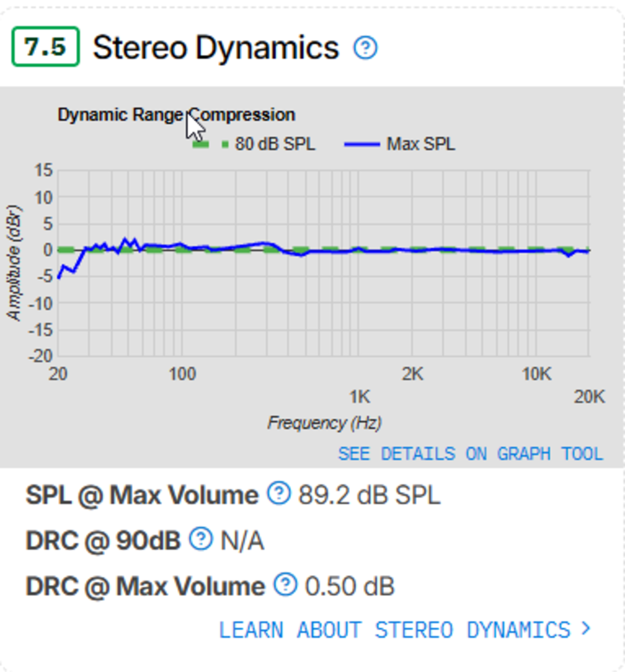The width and height of the screenshot is (625, 672).
Task: Click the 7.5 score badge
Action: click(x=46, y=47)
